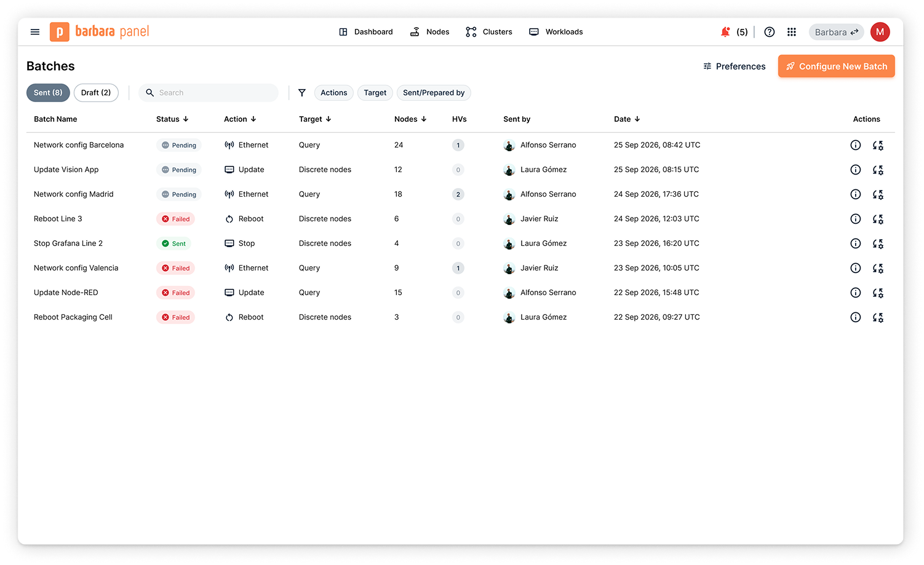Open info for Reboot Packaging Cell

(856, 317)
